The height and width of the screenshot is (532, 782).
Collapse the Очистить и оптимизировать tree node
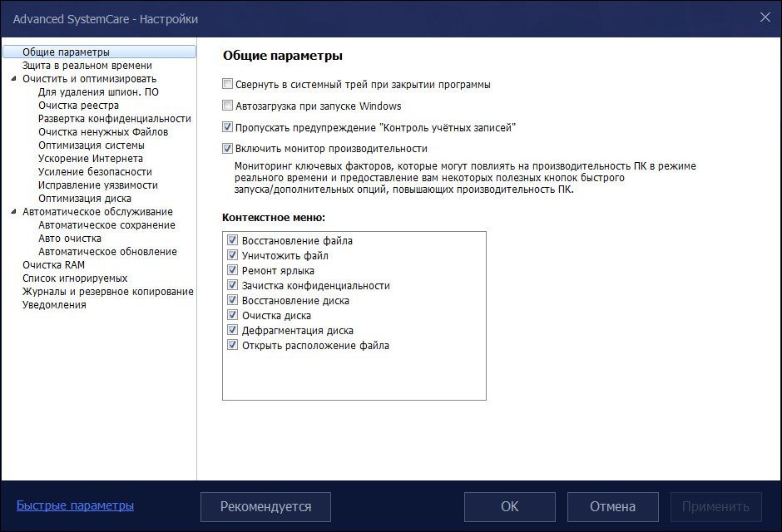coord(14,79)
